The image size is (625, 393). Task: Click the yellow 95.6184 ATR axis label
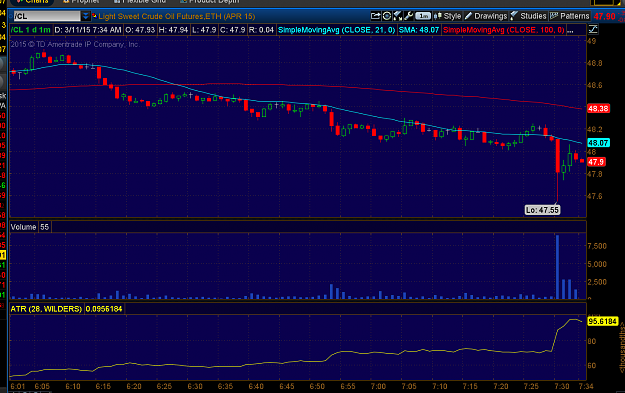(x=603, y=321)
